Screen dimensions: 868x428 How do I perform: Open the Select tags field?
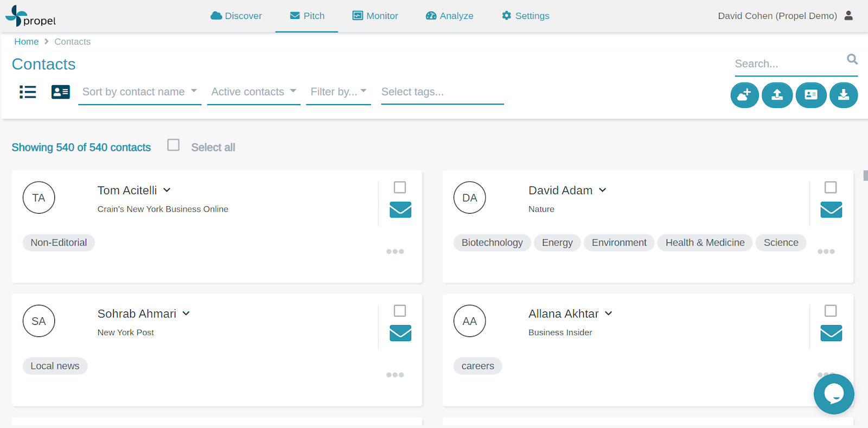click(x=443, y=92)
